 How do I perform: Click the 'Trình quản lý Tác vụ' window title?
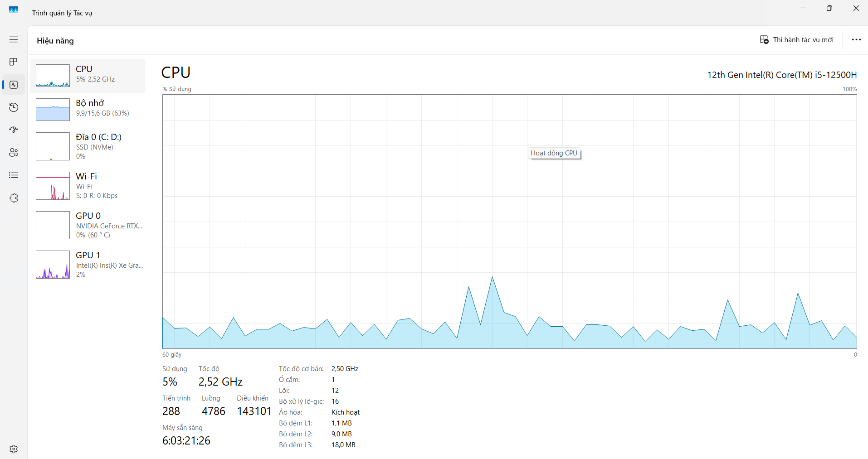[x=62, y=13]
